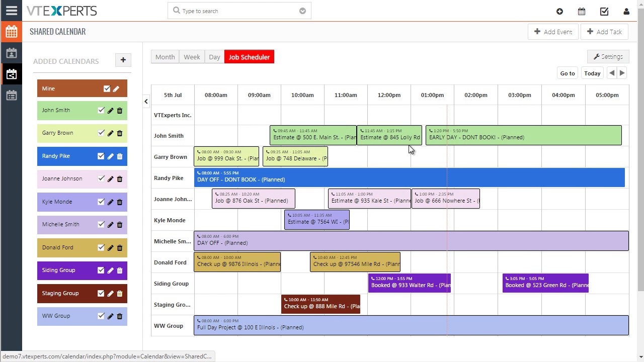644x362 pixels.
Task: Collapse the calendars sidebar panel
Action: (x=146, y=101)
